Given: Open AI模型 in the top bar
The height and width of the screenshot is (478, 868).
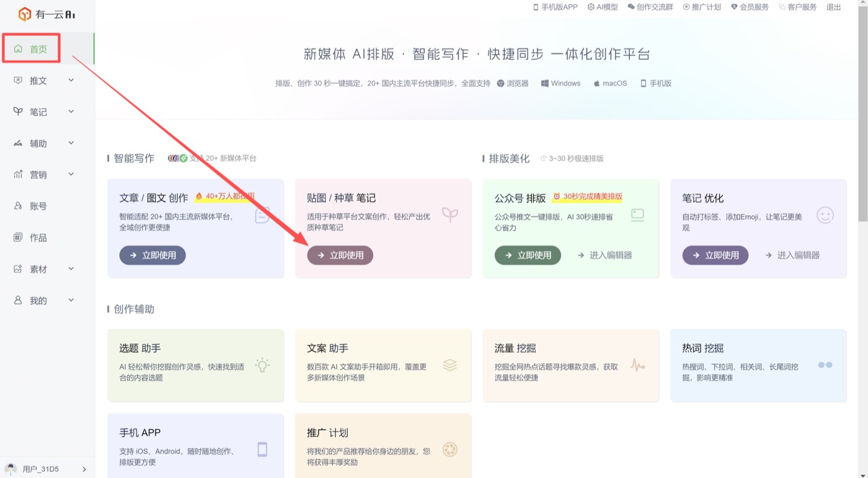Looking at the screenshot, I should [x=603, y=7].
